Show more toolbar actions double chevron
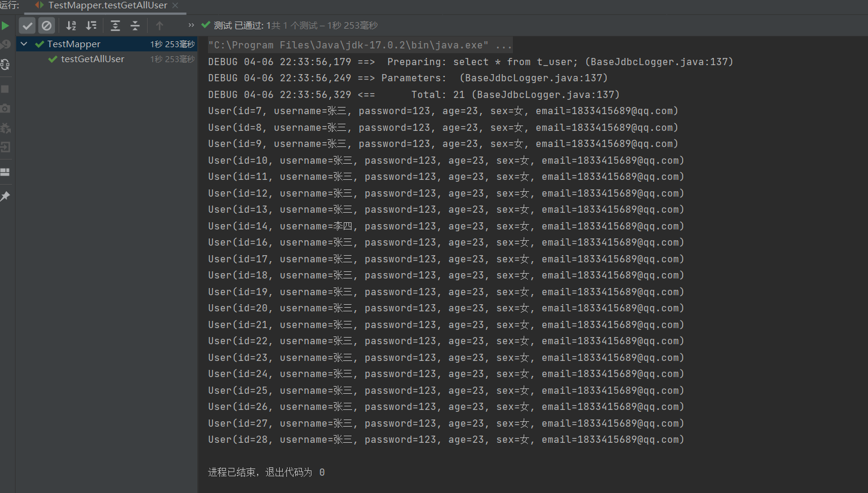The width and height of the screenshot is (868, 493). pos(191,25)
